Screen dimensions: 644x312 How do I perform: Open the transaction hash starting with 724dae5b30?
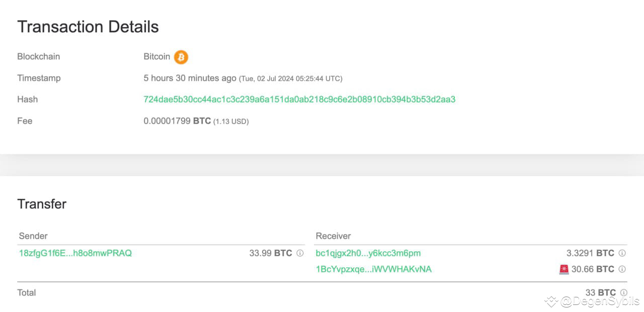point(299,99)
